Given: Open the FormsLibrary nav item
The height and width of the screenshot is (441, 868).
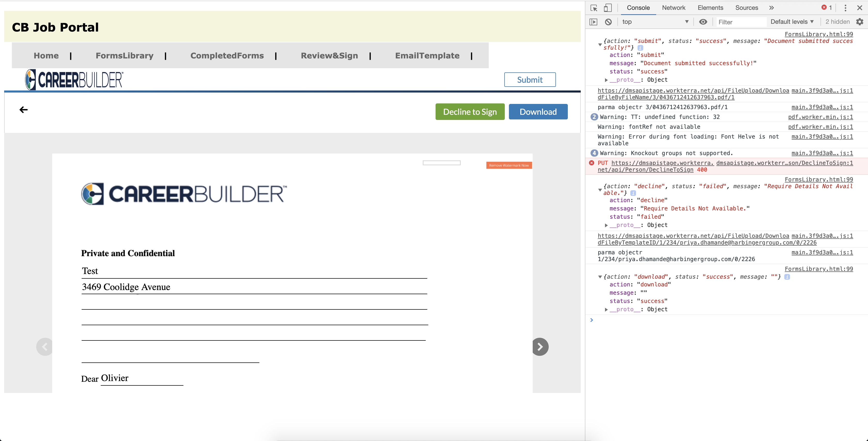Looking at the screenshot, I should [x=125, y=56].
